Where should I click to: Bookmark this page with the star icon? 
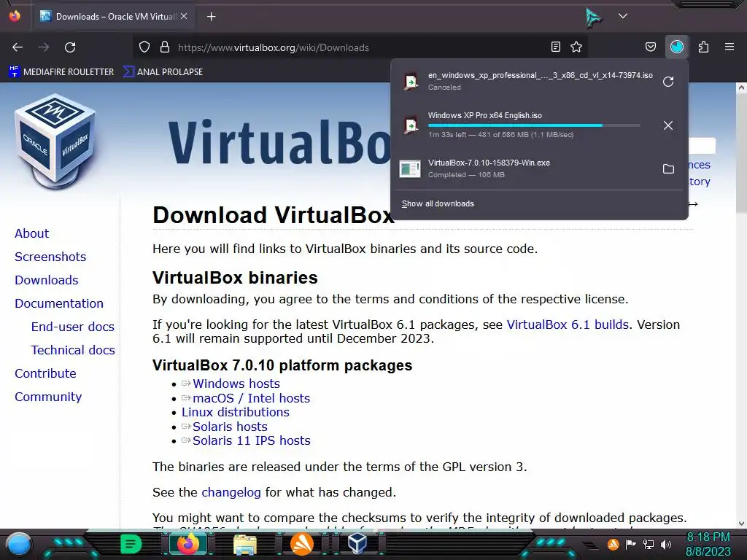pyautogui.click(x=576, y=47)
